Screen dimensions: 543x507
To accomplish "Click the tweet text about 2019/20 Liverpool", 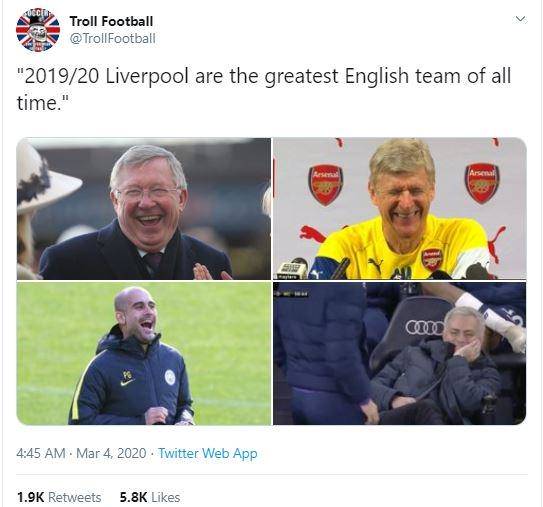I will (264, 89).
